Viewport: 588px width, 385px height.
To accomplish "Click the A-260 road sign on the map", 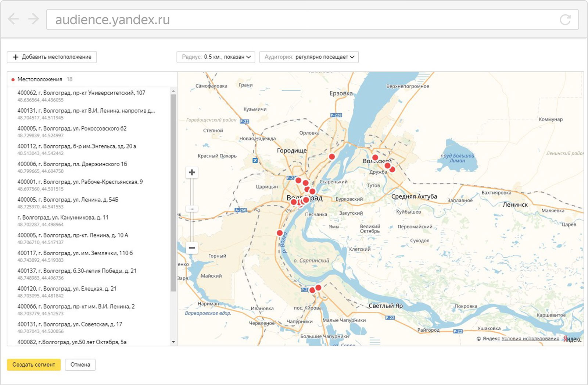I will (x=241, y=210).
